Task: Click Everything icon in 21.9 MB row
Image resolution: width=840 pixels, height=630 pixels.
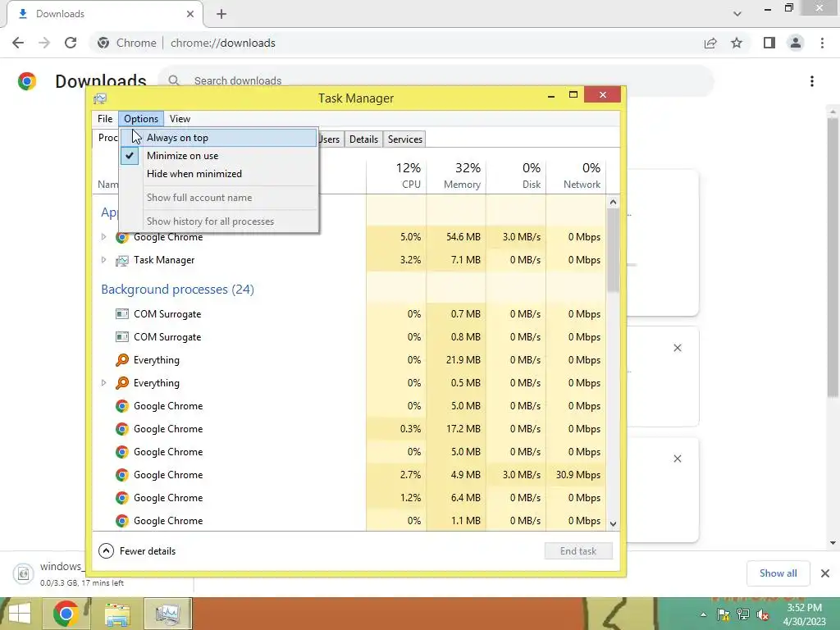Action: [122, 360]
